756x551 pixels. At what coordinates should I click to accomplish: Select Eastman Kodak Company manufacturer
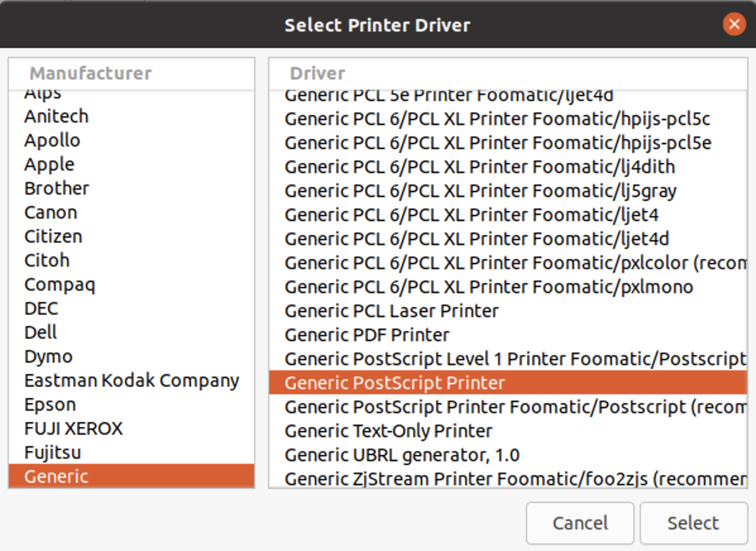tap(131, 380)
